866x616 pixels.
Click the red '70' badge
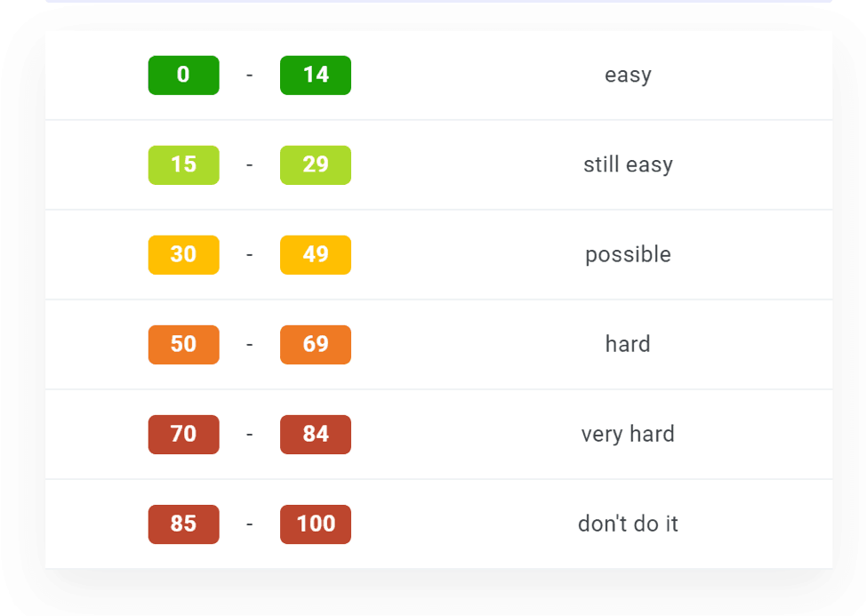[183, 434]
